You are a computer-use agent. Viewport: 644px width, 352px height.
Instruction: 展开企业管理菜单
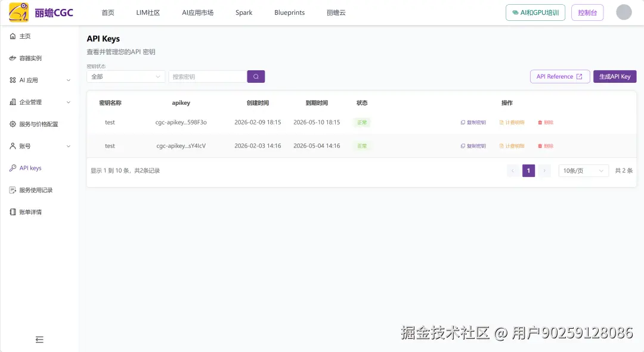35,102
